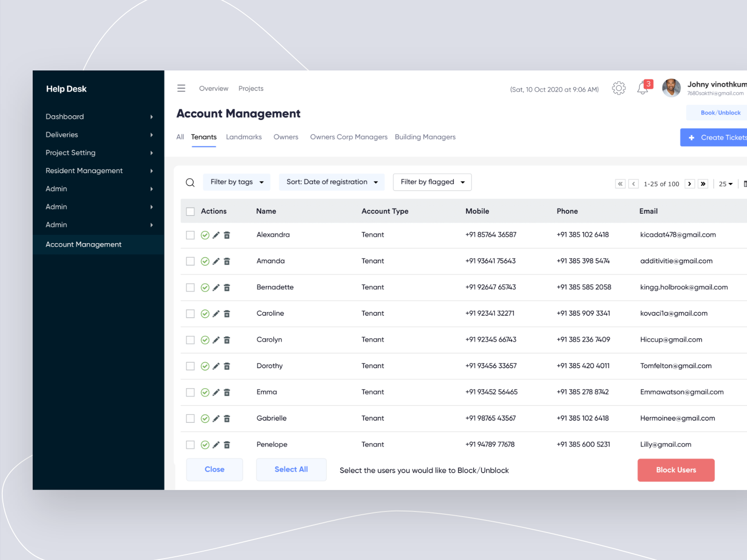This screenshot has width=747, height=560.
Task: Open the notifications bell showing 3 alerts
Action: [643, 88]
